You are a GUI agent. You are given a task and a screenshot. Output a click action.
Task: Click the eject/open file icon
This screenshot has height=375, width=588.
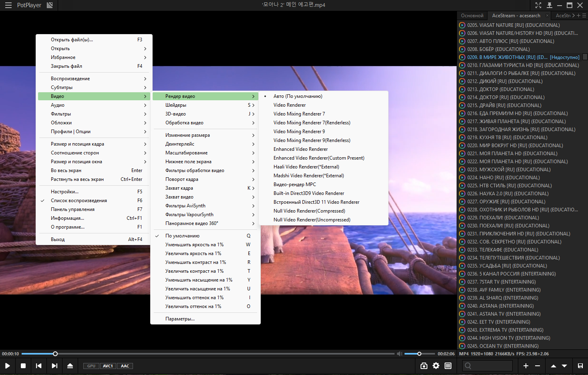[70, 366]
